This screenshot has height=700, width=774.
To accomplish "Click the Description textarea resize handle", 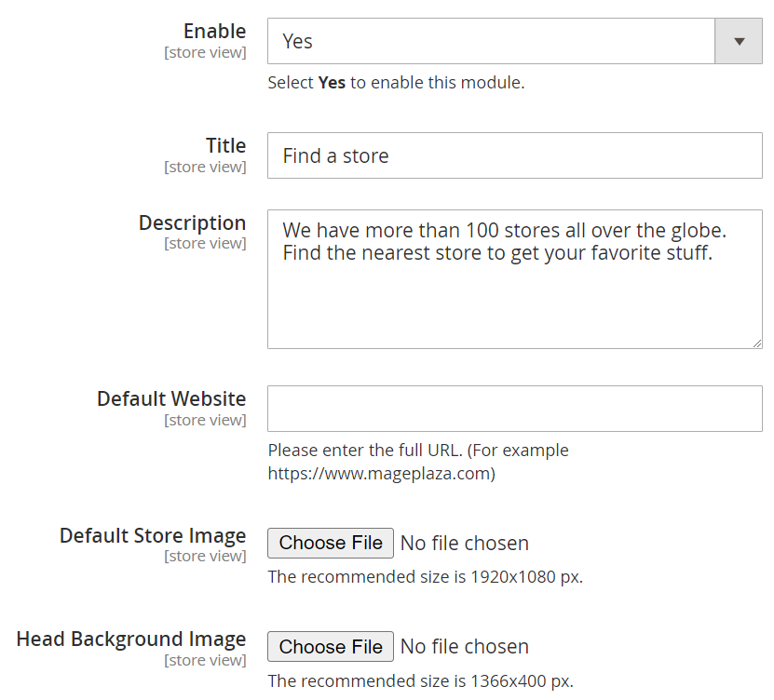I will [x=757, y=343].
